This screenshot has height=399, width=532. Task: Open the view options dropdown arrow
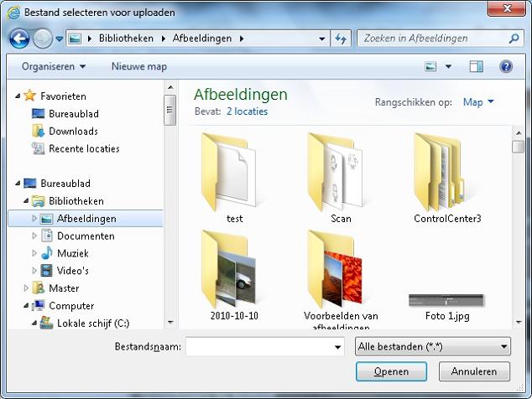coord(449,66)
